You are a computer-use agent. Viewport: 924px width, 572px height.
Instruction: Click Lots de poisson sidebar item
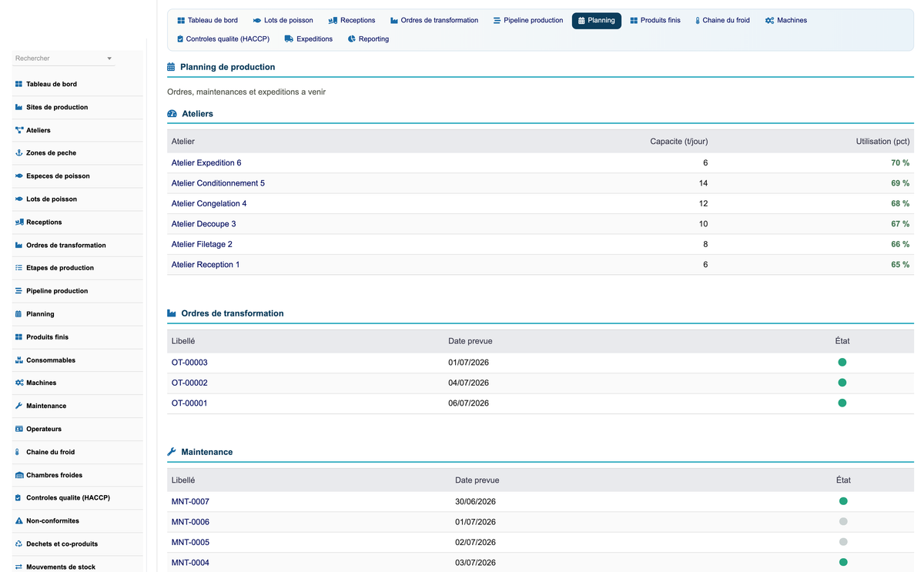coord(78,199)
